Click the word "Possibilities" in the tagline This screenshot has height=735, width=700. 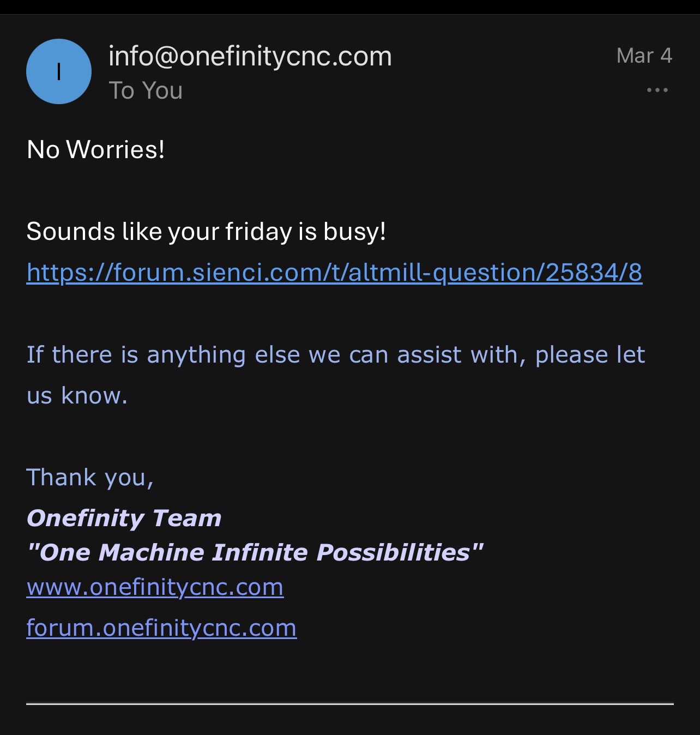394,552
